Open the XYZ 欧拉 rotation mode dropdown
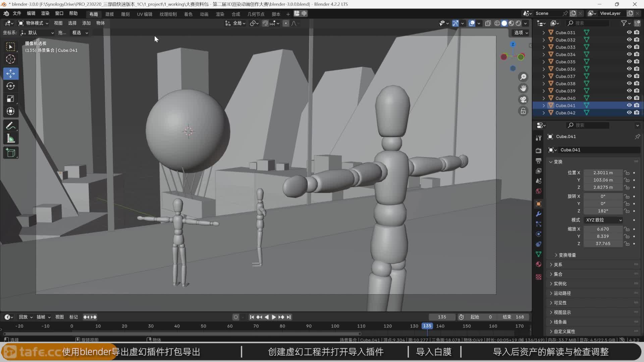644x362 pixels. pos(603,220)
